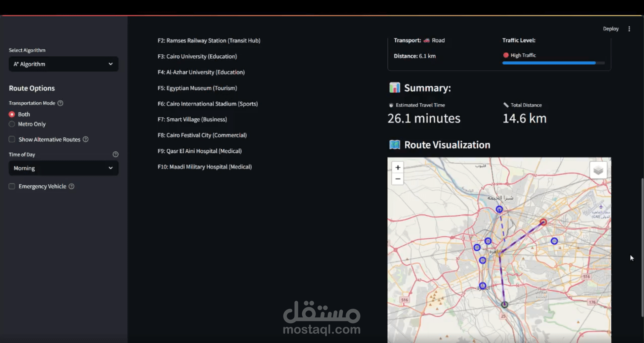Screen dimensions: 644x343
Task: Click the Route Visualization heading
Action: coord(447,145)
